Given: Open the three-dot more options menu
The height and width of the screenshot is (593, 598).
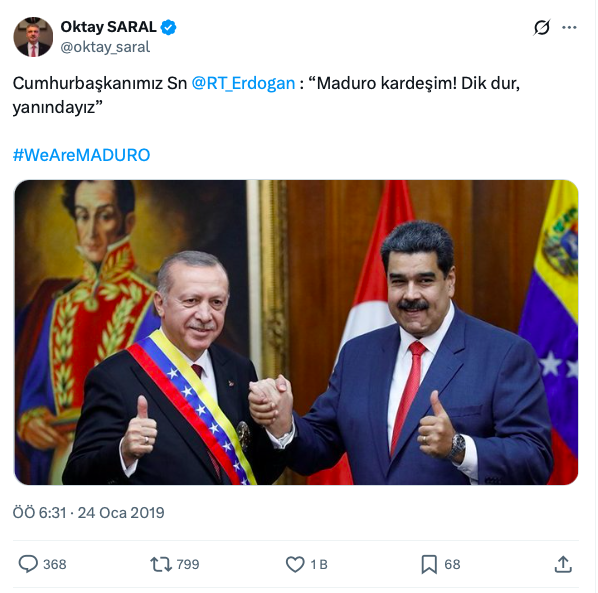Looking at the screenshot, I should [x=569, y=27].
